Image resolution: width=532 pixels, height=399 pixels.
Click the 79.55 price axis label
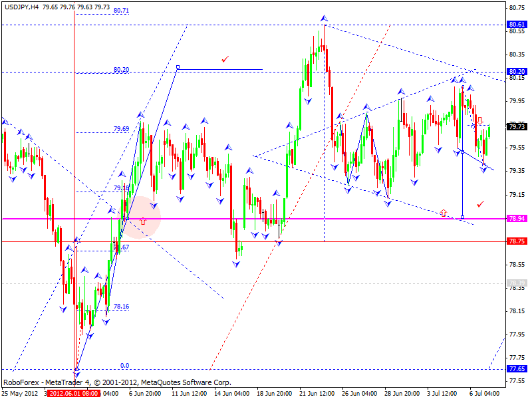pos(517,148)
